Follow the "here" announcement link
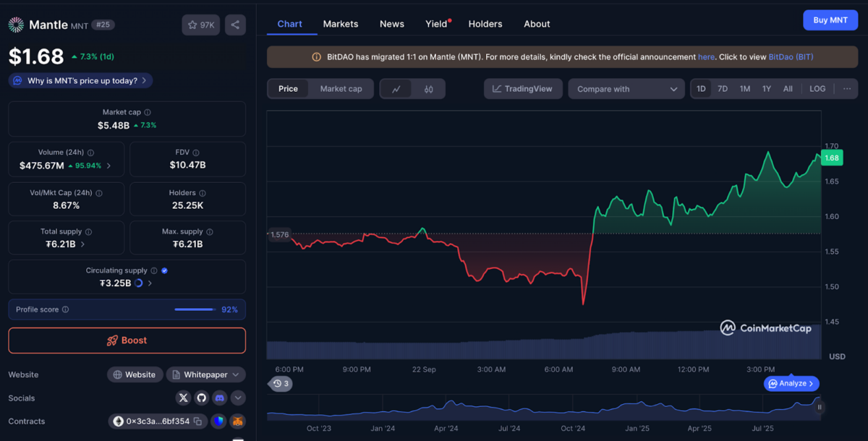The image size is (868, 441). coord(706,56)
